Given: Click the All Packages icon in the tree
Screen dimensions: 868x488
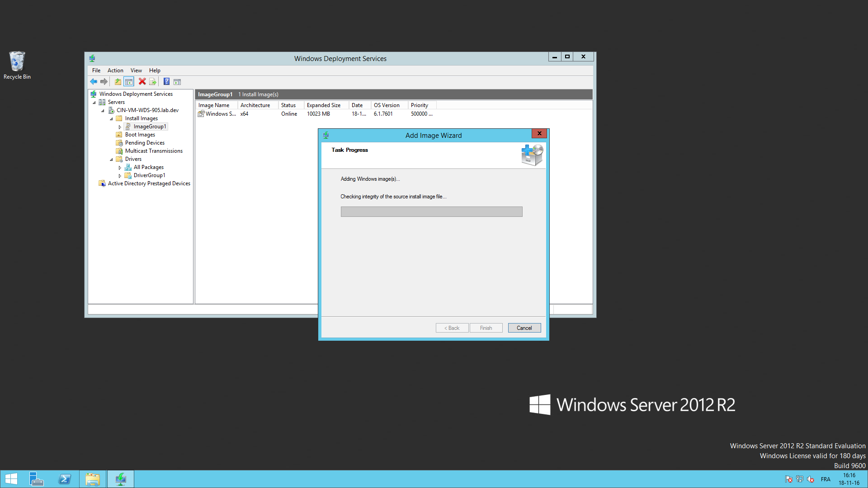Looking at the screenshot, I should (128, 167).
